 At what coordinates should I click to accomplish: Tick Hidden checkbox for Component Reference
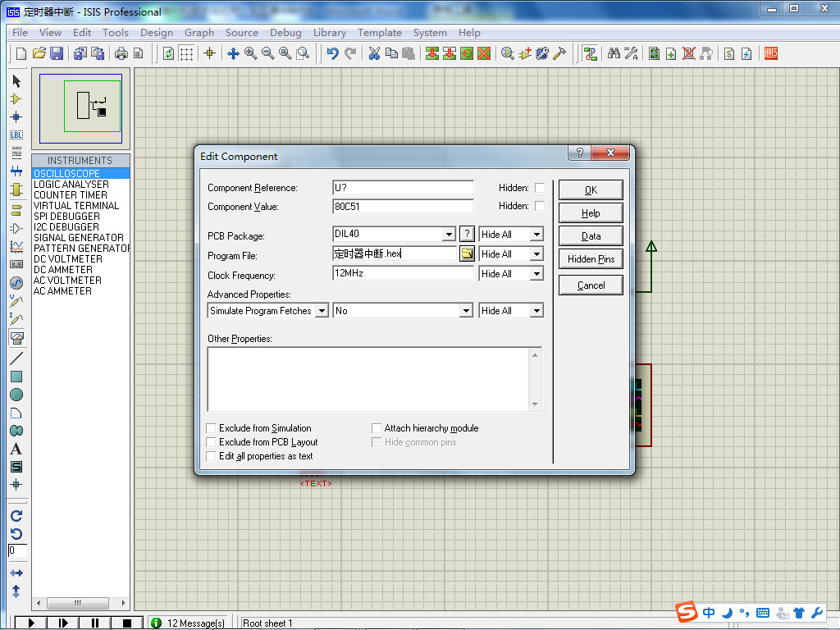coord(540,188)
